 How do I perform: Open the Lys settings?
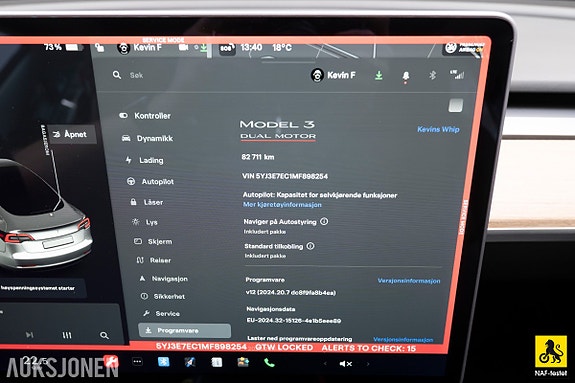[x=145, y=222]
